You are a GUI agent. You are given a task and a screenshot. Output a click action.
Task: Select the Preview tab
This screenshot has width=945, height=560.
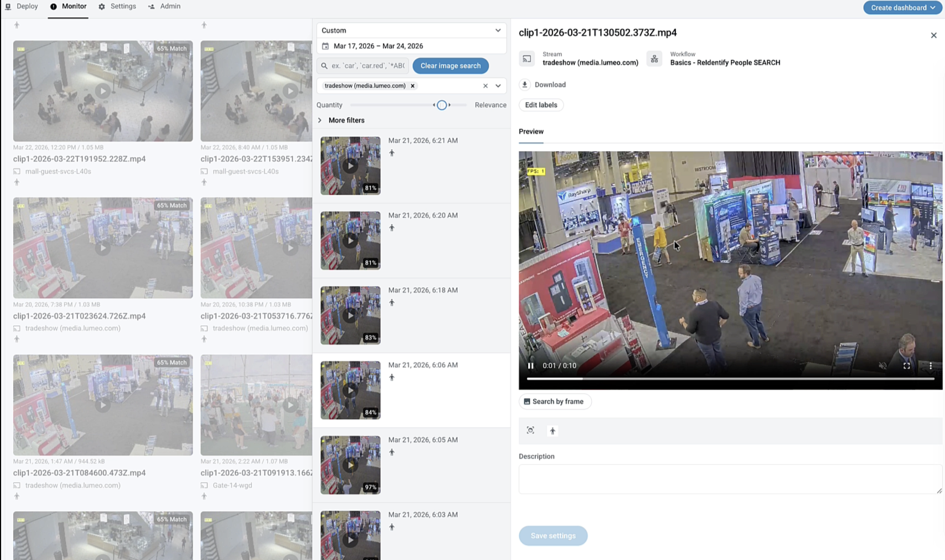(x=531, y=132)
